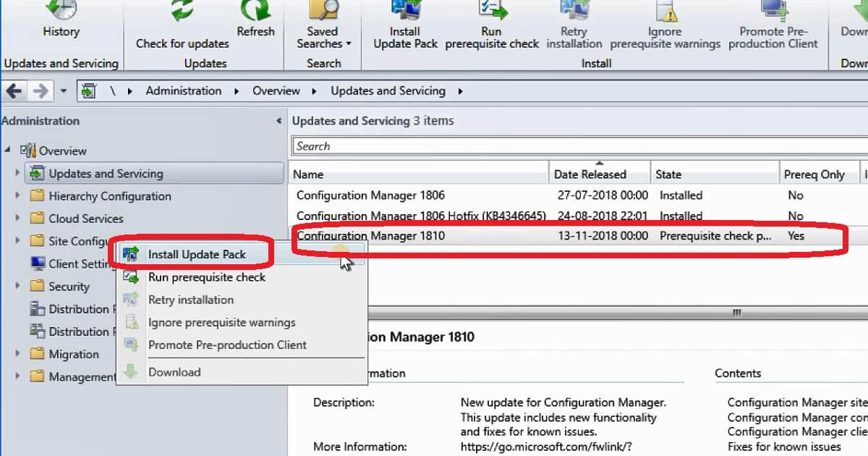Click Run prerequisite check in ribbon
868x456 pixels.
[x=492, y=26]
